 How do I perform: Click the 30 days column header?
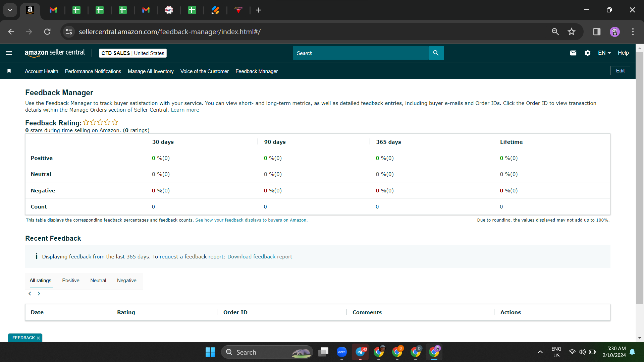[163, 142]
